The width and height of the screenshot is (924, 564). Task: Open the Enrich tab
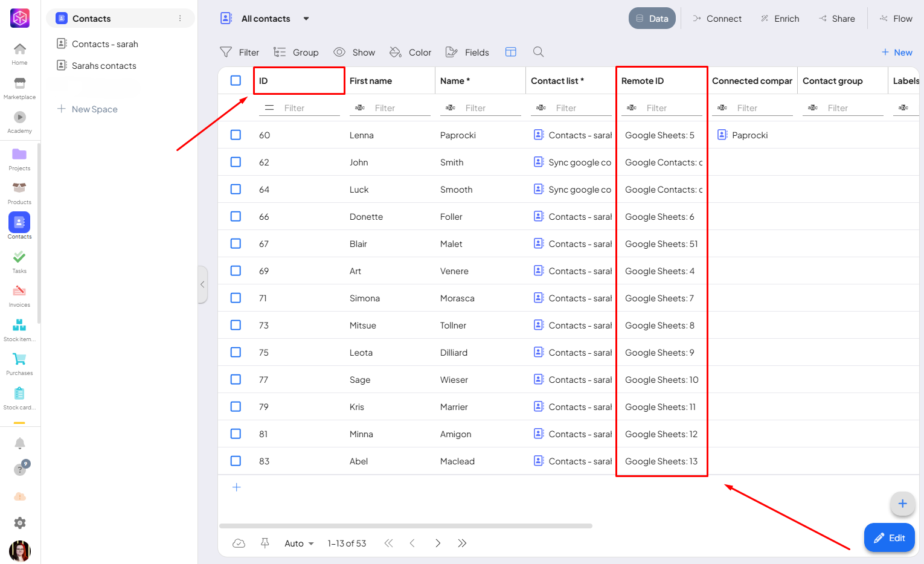pos(780,19)
